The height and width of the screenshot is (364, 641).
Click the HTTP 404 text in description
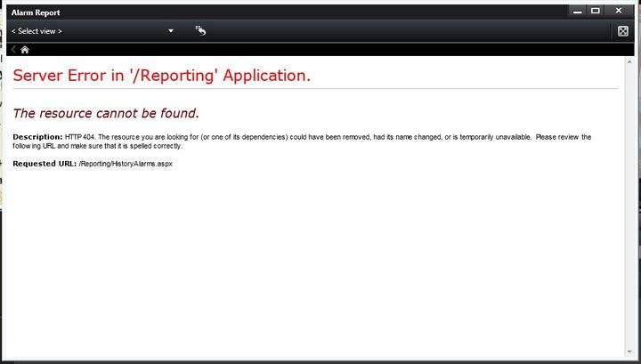(78, 137)
